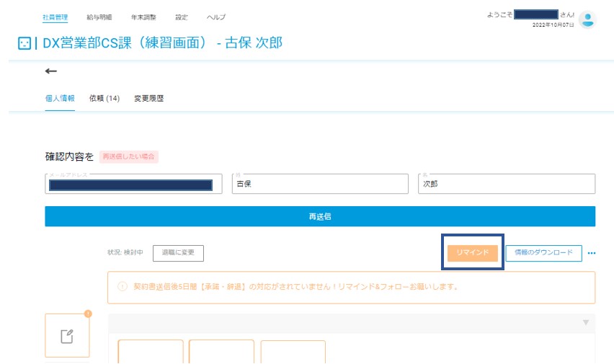
Task: Click the orange alert badge on document card
Action: [x=88, y=314]
